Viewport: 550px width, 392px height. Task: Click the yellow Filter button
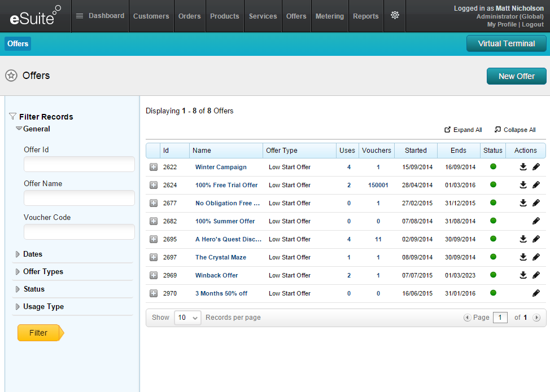pyautogui.click(x=38, y=333)
